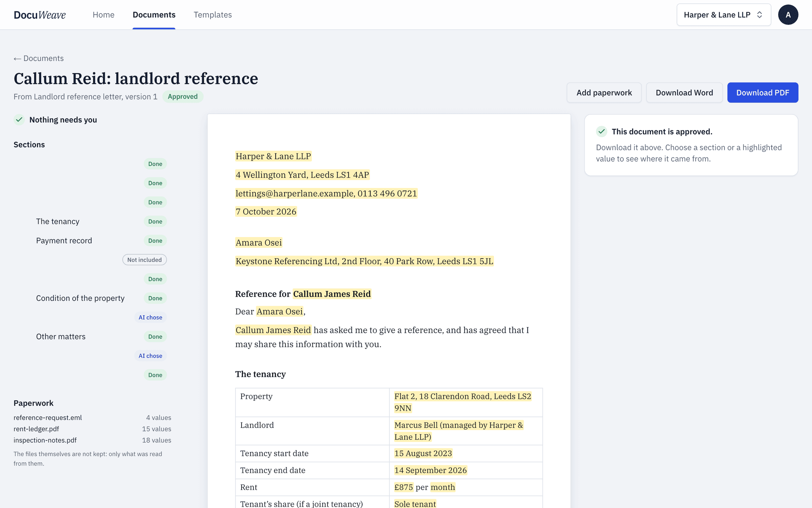
Task: Click highlighted Amara Osei after Dear
Action: [280, 312]
